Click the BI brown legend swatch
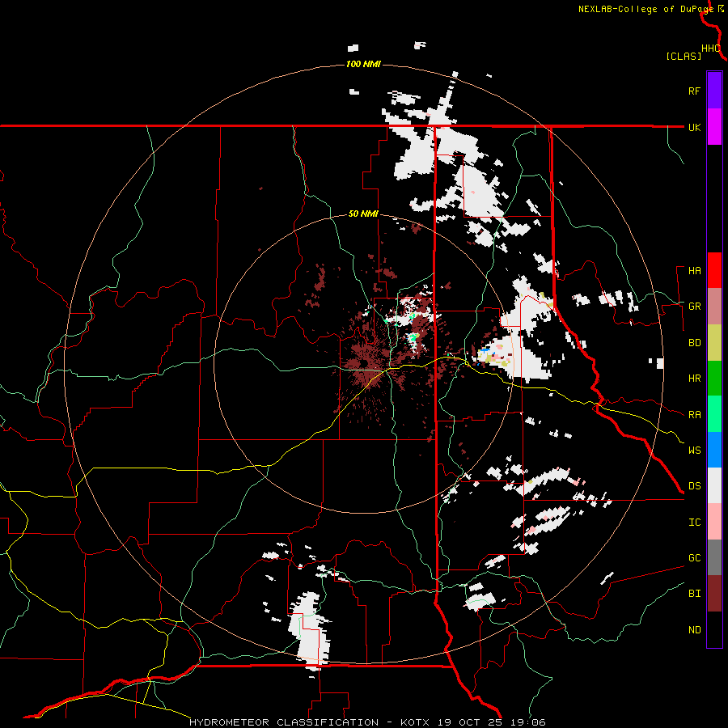Viewport: 728px width, 728px height. [714, 594]
